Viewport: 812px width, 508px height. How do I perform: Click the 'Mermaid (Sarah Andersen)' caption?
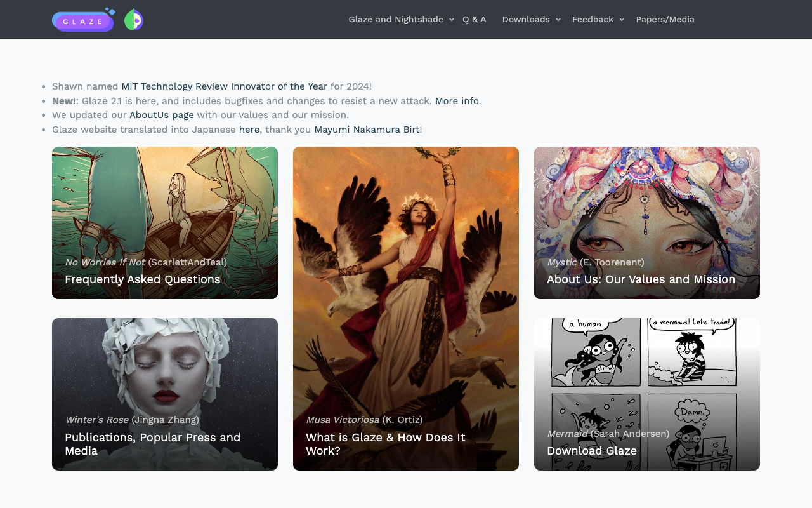(x=608, y=434)
